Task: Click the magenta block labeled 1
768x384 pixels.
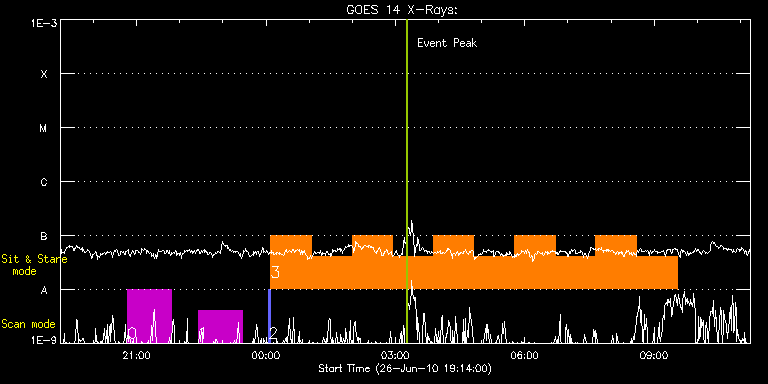Action: pos(220,326)
